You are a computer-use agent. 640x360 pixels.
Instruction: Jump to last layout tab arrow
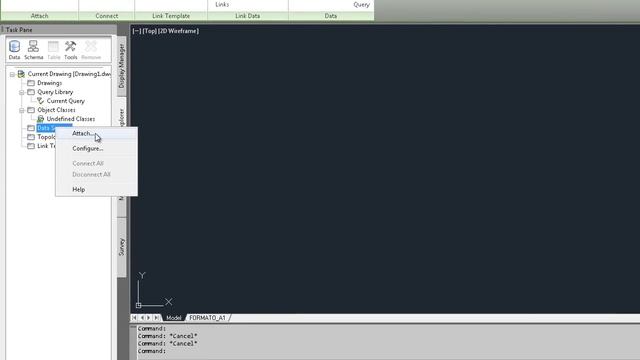click(x=156, y=318)
